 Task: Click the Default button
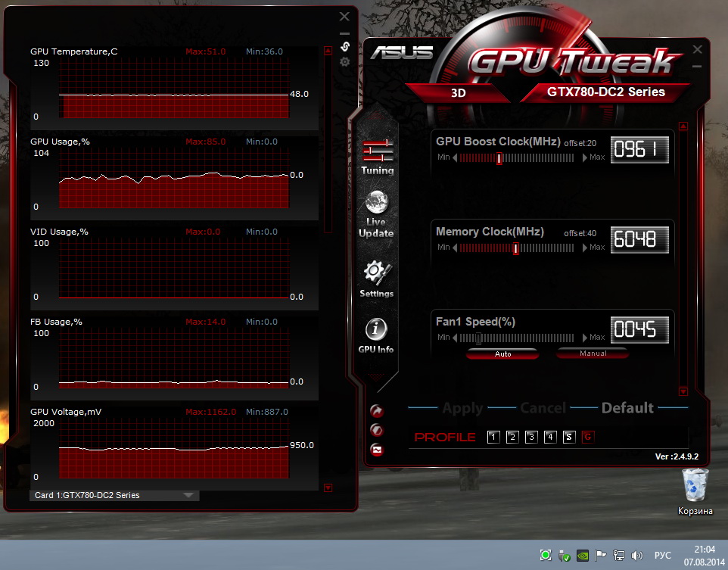[x=627, y=408]
